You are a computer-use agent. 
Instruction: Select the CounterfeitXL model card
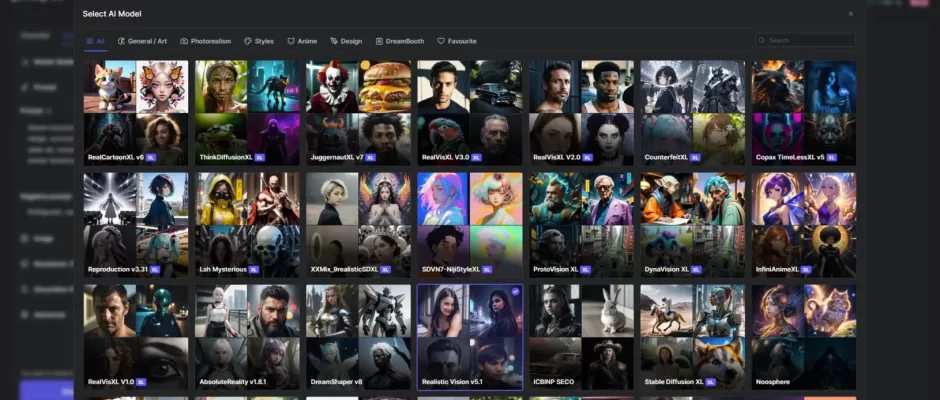[692, 113]
